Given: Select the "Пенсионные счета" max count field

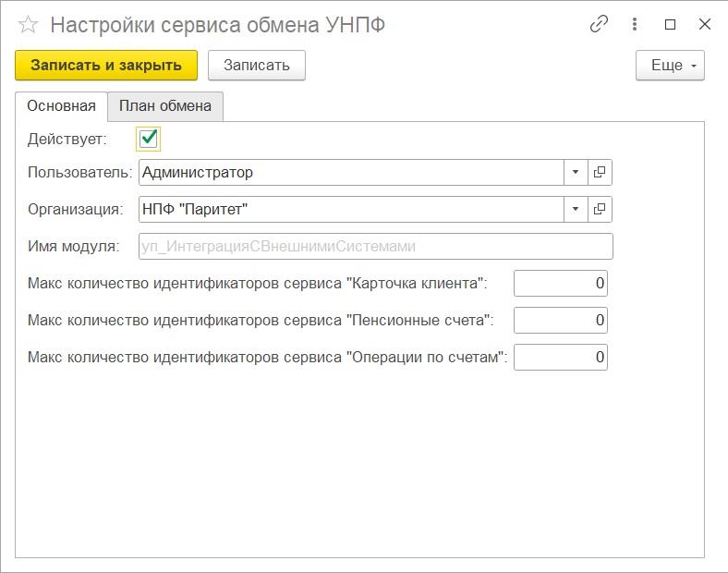Looking at the screenshot, I should click(560, 321).
